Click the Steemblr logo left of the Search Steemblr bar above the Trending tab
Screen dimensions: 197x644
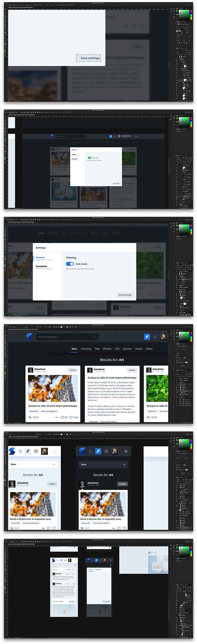29,337
